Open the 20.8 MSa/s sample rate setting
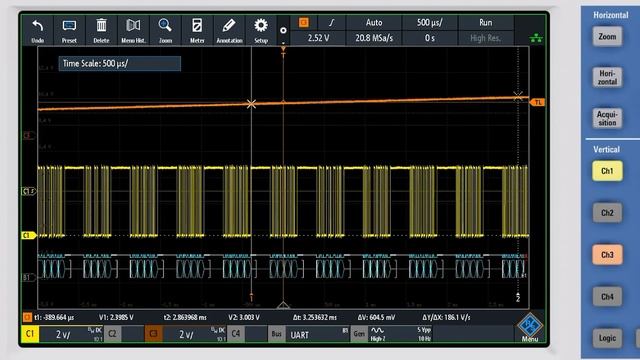 point(374,38)
